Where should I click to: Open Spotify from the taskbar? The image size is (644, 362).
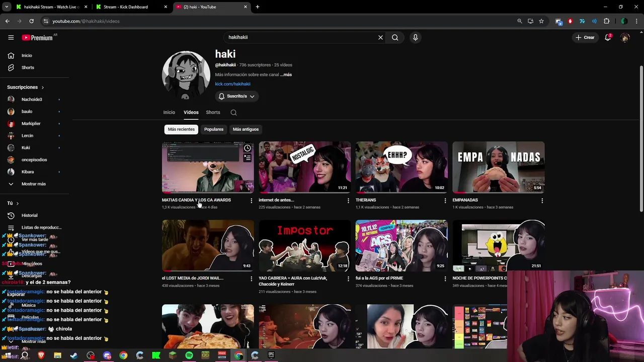(x=189, y=355)
